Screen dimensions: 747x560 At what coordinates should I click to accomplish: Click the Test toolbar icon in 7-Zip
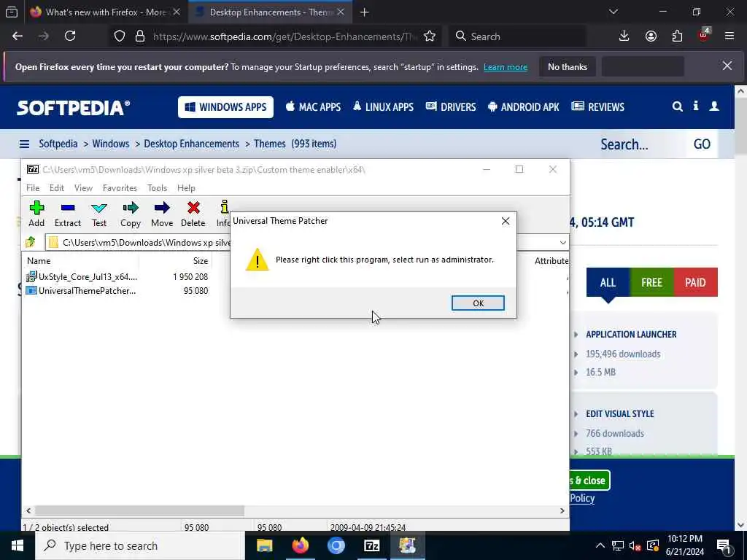(99, 214)
